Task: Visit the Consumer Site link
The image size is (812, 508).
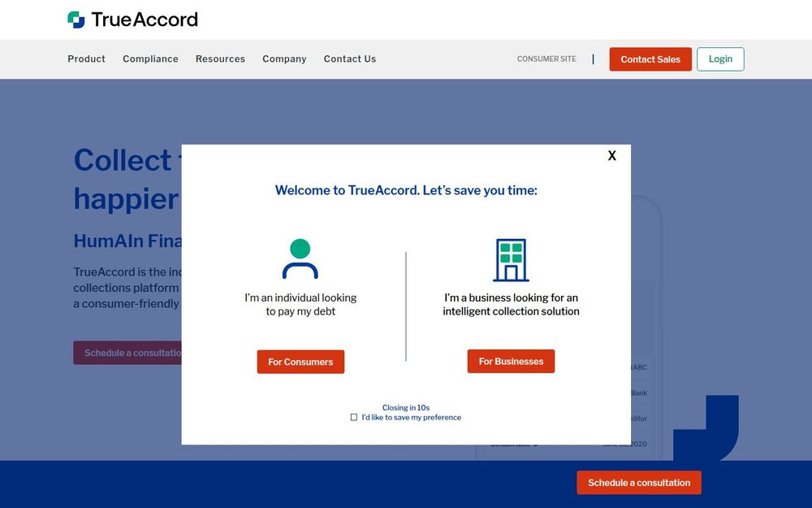Action: coord(546,59)
